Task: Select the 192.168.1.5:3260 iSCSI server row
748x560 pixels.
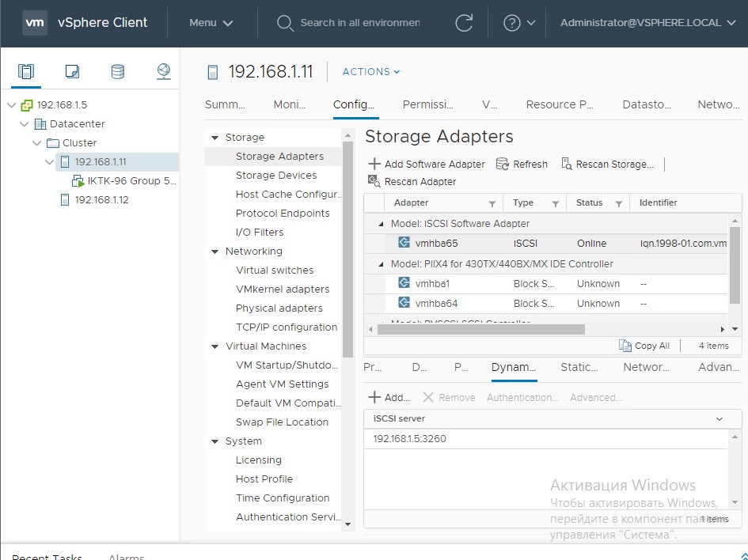Action: (x=545, y=439)
